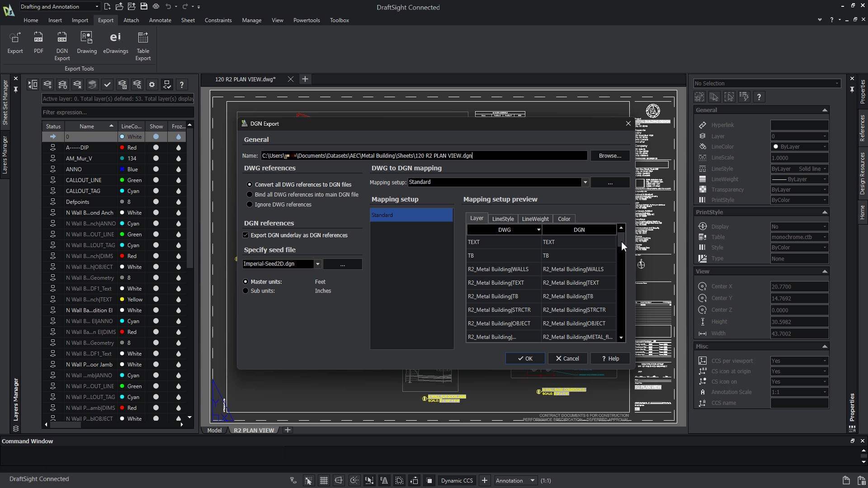Click the Red color swatch of A-----DIP layer
The width and height of the screenshot is (868, 488).
coord(122,148)
